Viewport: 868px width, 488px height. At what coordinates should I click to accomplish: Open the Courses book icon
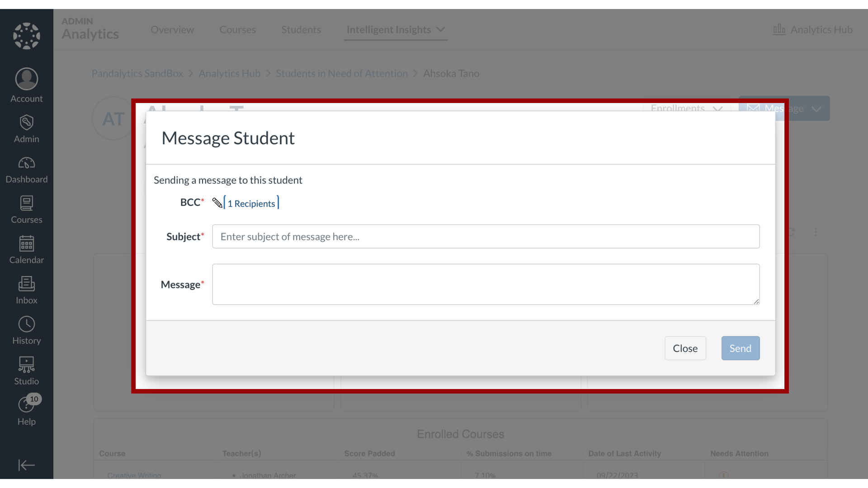pyautogui.click(x=27, y=210)
